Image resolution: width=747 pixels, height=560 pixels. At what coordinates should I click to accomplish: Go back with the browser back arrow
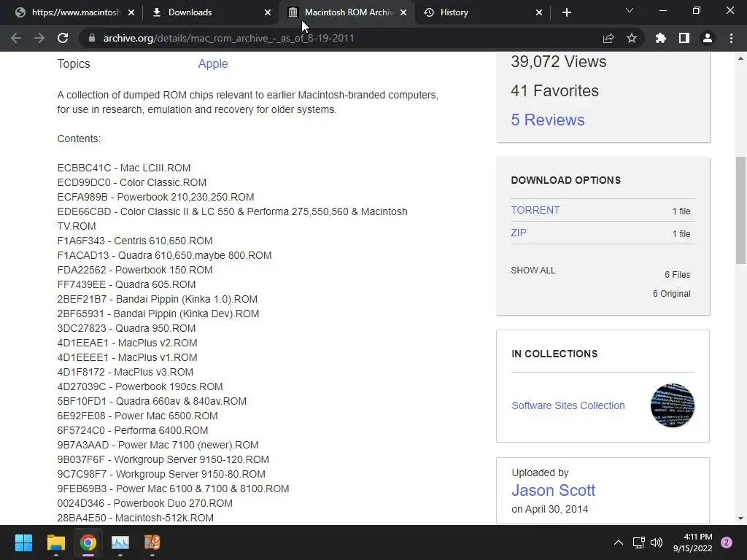coord(16,38)
